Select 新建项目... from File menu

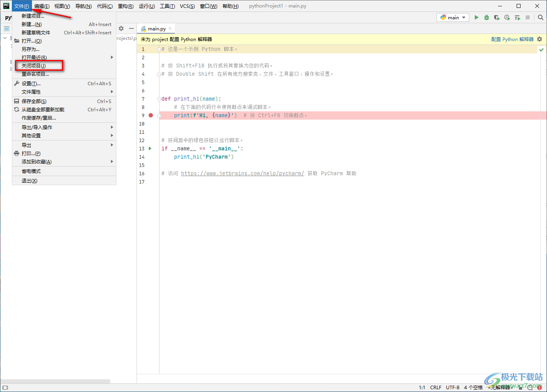[64, 16]
